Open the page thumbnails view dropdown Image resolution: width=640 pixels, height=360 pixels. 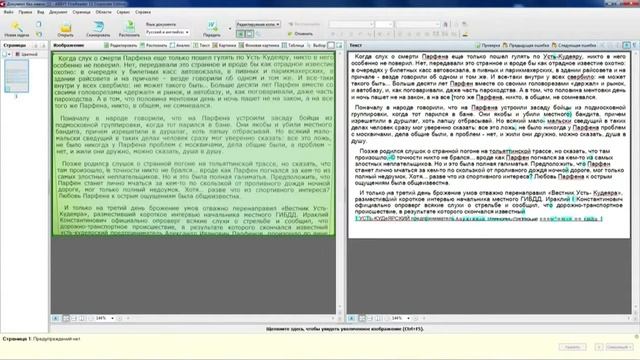(6, 54)
